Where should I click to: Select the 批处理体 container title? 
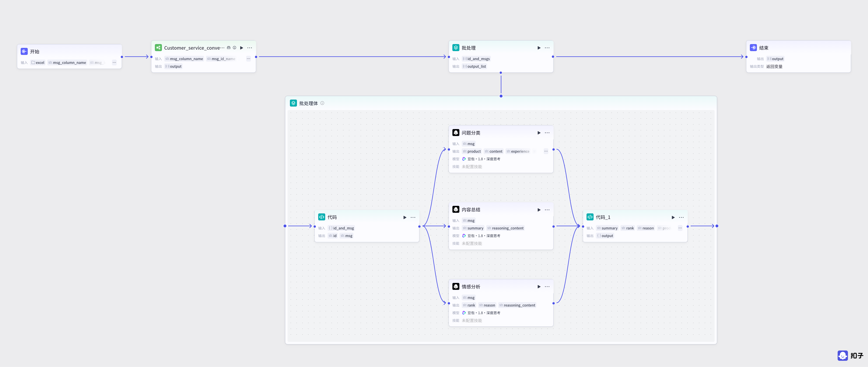tap(309, 103)
